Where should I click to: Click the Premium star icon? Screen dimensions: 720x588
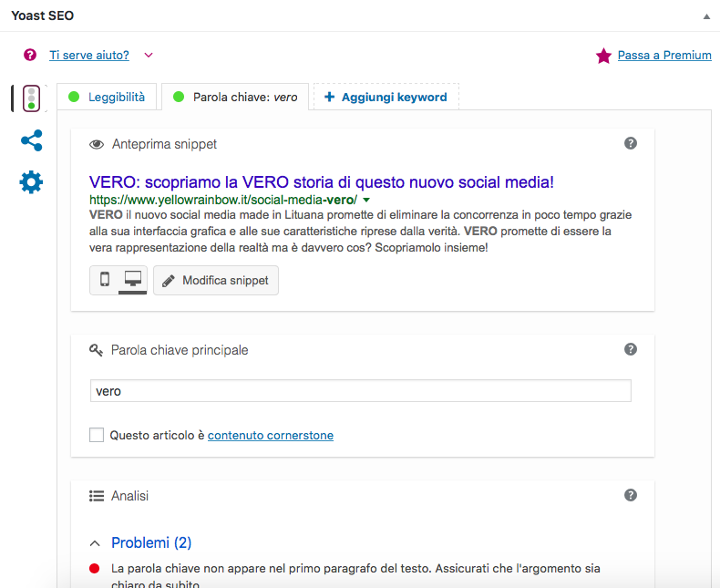pyautogui.click(x=603, y=57)
